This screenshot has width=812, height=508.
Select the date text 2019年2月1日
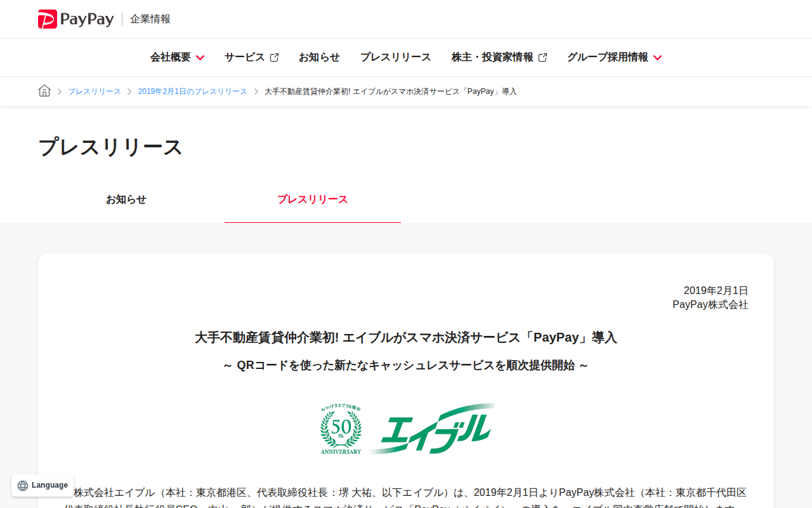(x=716, y=290)
